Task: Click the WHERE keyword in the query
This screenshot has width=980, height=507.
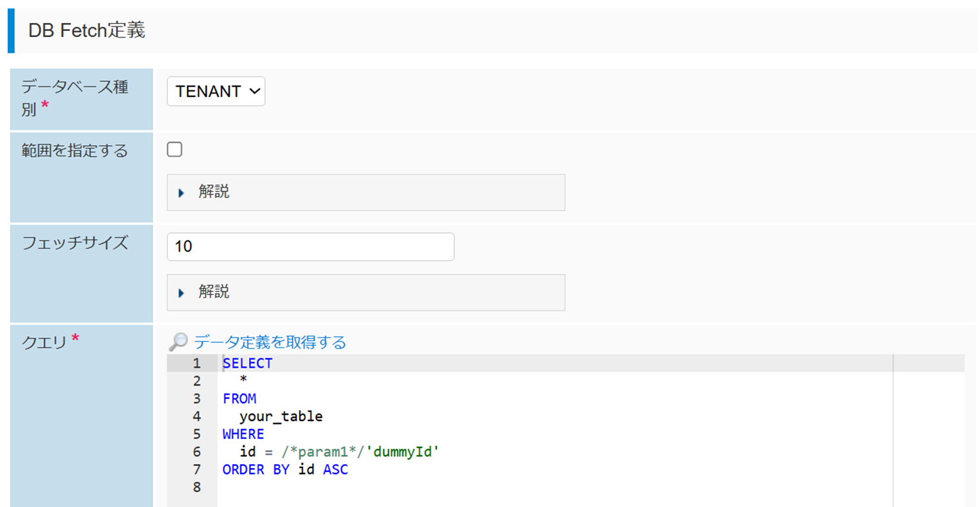Action: 243,434
